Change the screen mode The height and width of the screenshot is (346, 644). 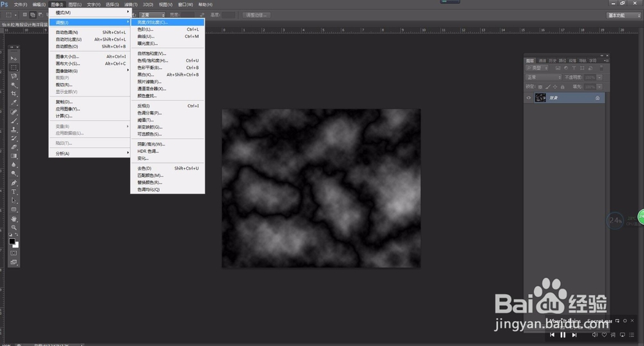tap(14, 262)
